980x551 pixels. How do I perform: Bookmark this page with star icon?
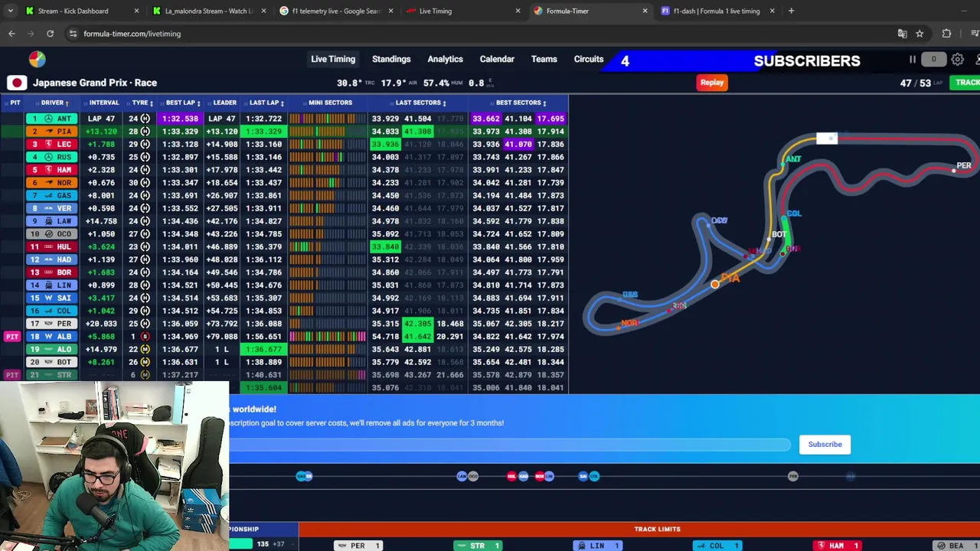pos(920,34)
